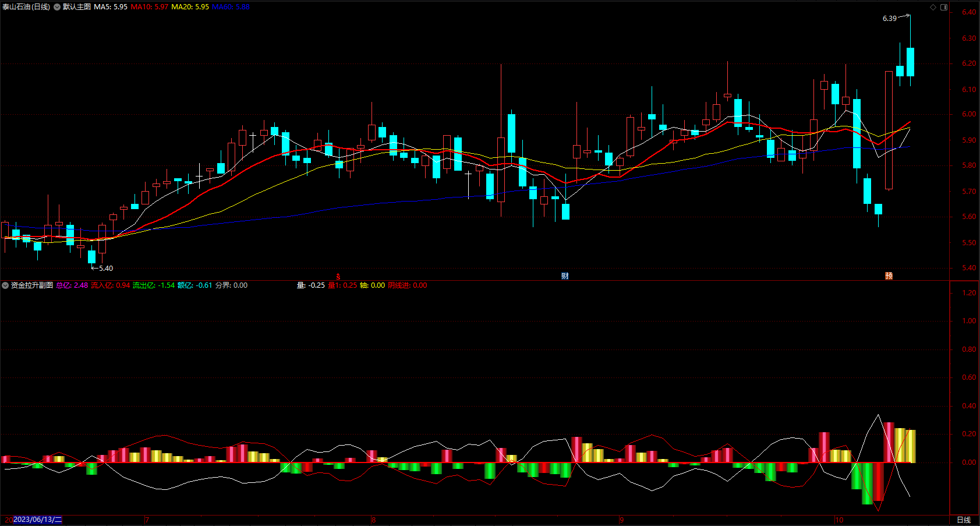This screenshot has height=526, width=980.
Task: Click the 额亿: -0.61 value
Action: [195, 285]
